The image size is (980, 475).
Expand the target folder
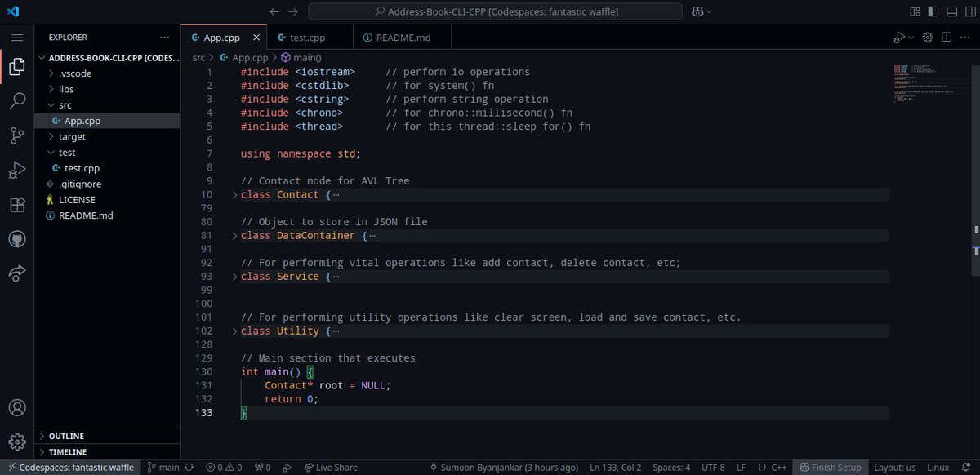point(109,136)
